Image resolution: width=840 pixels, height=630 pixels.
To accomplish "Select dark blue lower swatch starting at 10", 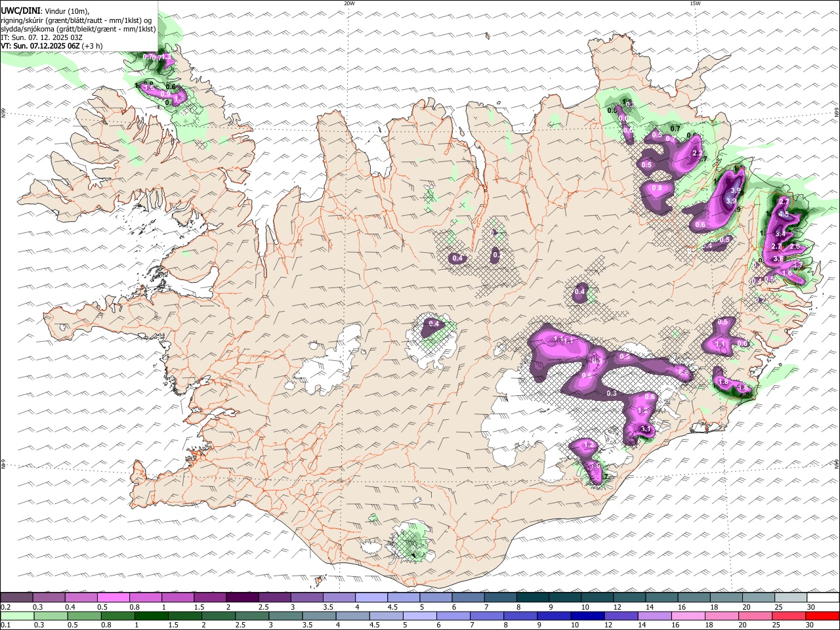I will [x=587, y=616].
